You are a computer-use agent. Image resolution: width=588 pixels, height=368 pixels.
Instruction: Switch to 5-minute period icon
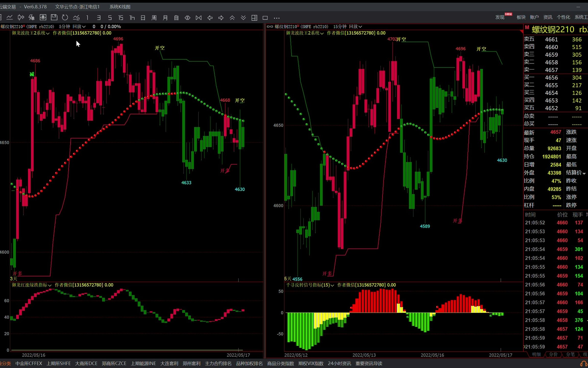click(110, 18)
